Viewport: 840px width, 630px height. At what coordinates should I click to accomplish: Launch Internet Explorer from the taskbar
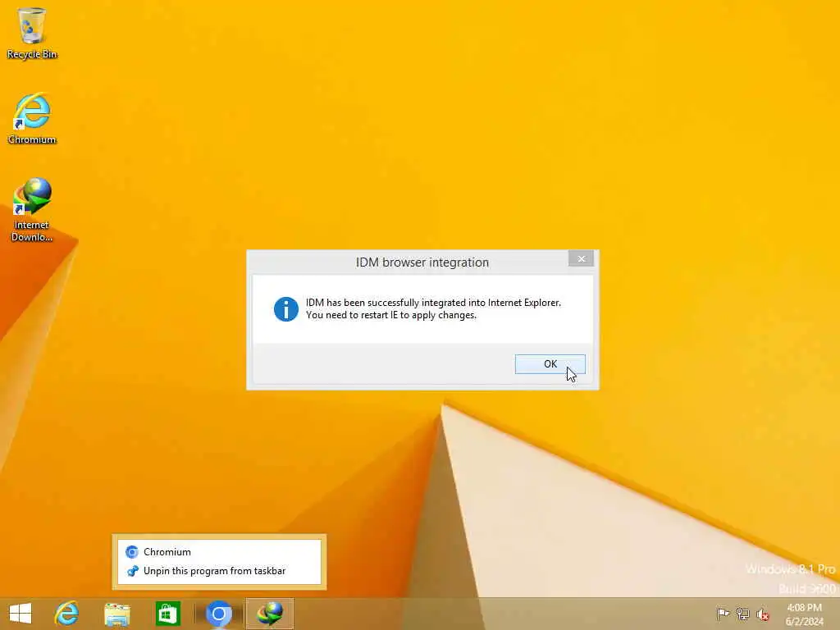click(x=67, y=614)
